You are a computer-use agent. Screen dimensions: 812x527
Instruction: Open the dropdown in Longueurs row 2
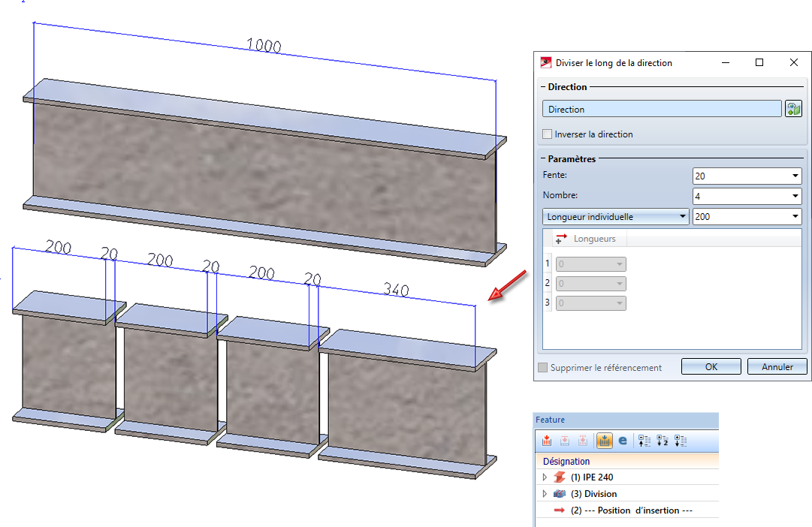(620, 284)
